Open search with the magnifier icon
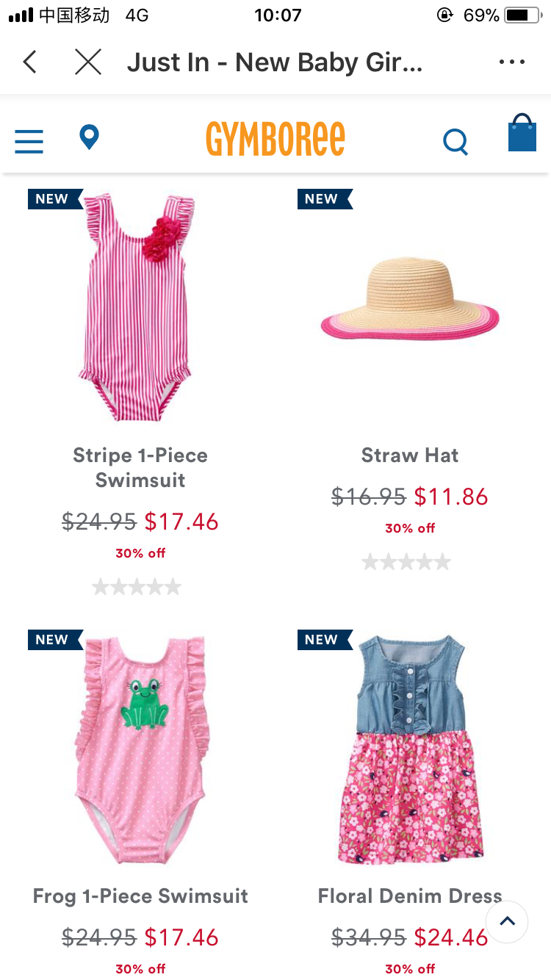Image resolution: width=551 pixels, height=980 pixels. tap(455, 142)
